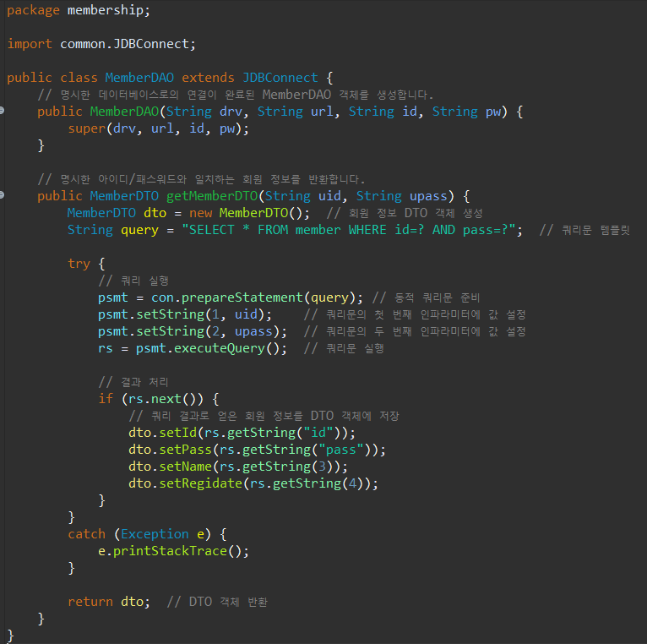Click the getMemberDTO method name

(212, 196)
